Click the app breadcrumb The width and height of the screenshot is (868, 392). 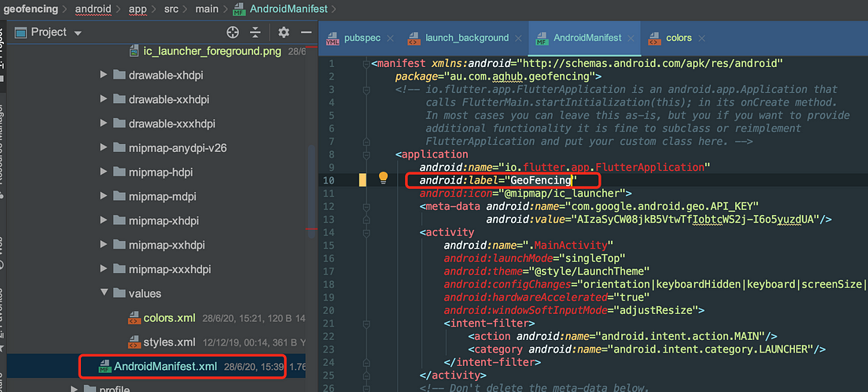[139, 9]
